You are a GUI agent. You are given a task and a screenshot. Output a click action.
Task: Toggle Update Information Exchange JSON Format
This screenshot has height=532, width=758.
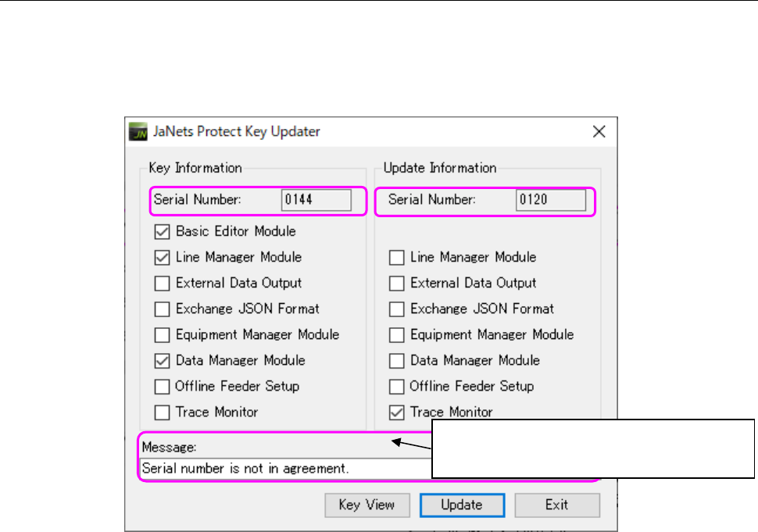(397, 309)
